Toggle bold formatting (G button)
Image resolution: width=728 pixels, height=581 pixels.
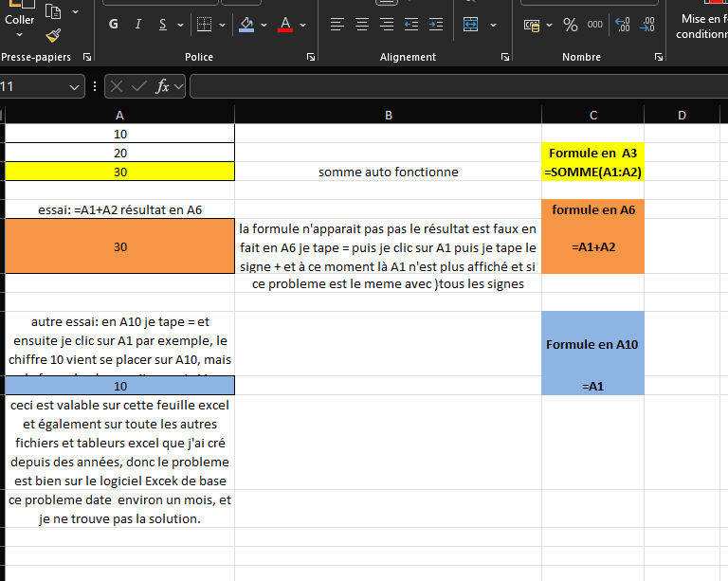(x=114, y=25)
